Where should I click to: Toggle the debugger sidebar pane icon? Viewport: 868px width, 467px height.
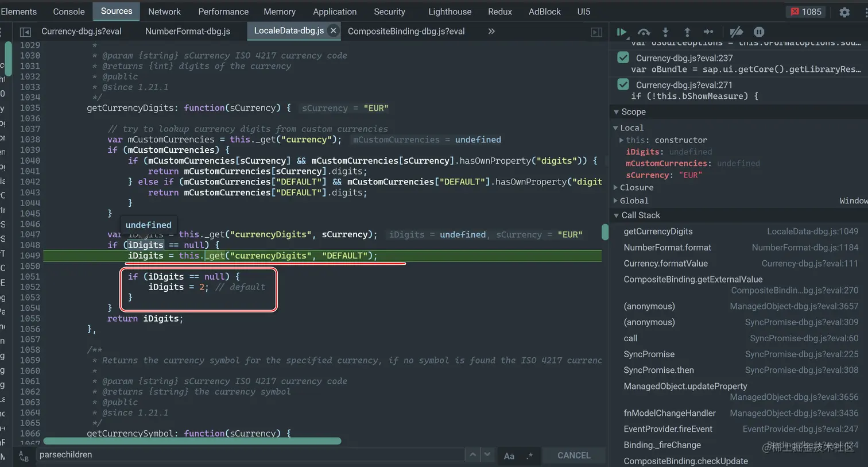coord(596,32)
